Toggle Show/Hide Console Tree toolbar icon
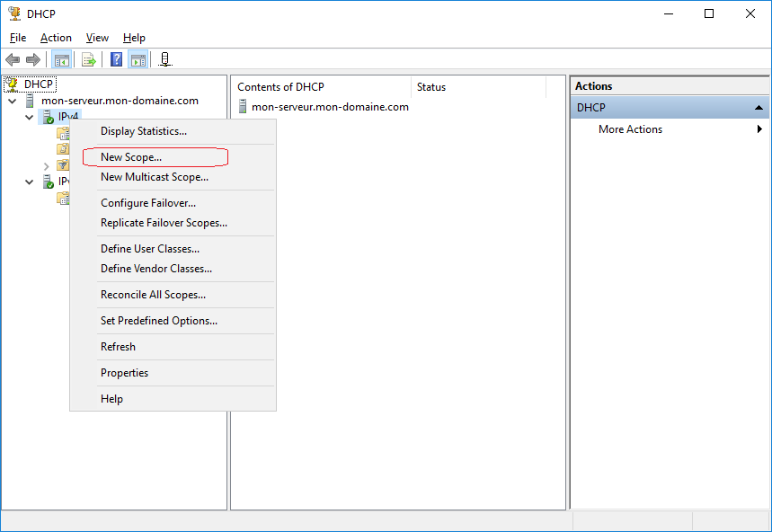Viewport: 772px width, 532px height. (x=61, y=60)
